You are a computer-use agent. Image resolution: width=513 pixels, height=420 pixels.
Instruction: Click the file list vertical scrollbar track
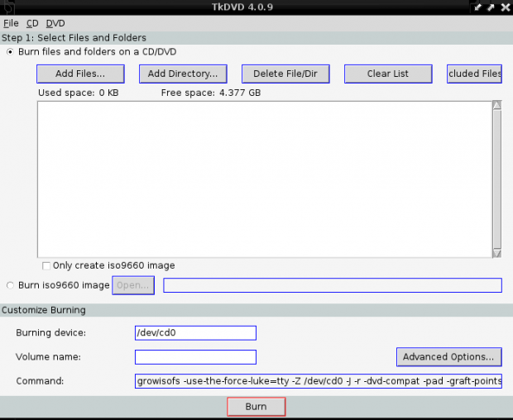click(x=497, y=179)
